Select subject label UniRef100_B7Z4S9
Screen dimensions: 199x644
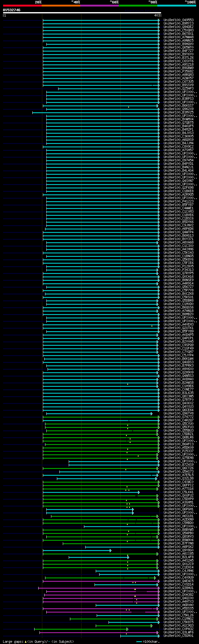(x=179, y=465)
